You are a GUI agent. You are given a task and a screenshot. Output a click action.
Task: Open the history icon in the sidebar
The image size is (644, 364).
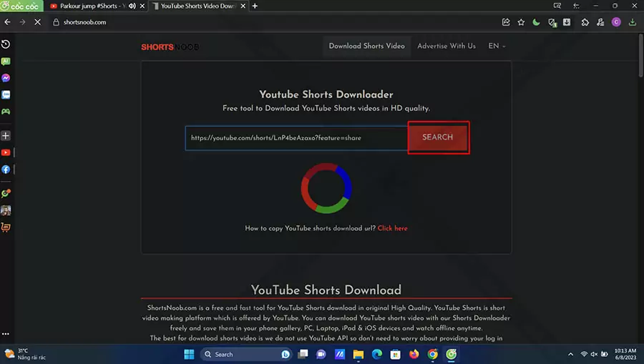click(6, 44)
